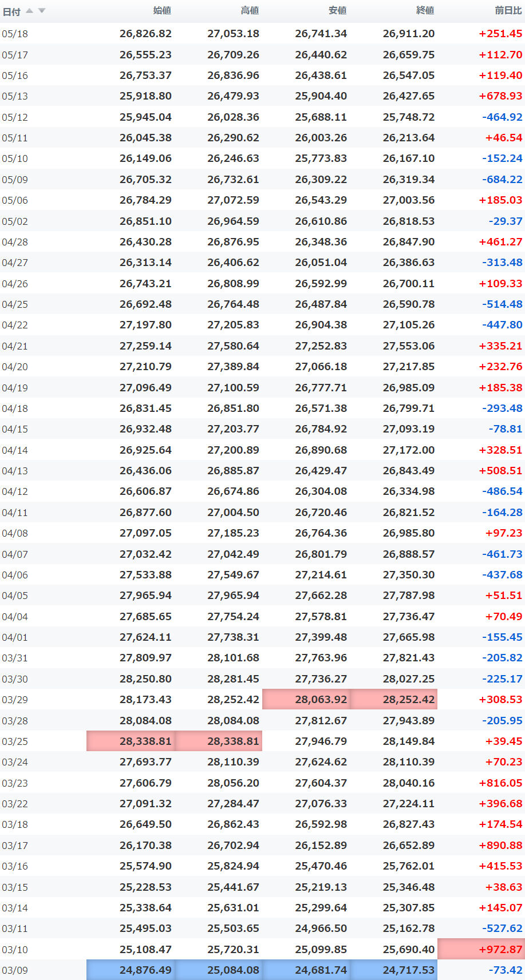
Task: Select the 03/24 date cell
Action: coord(15,762)
